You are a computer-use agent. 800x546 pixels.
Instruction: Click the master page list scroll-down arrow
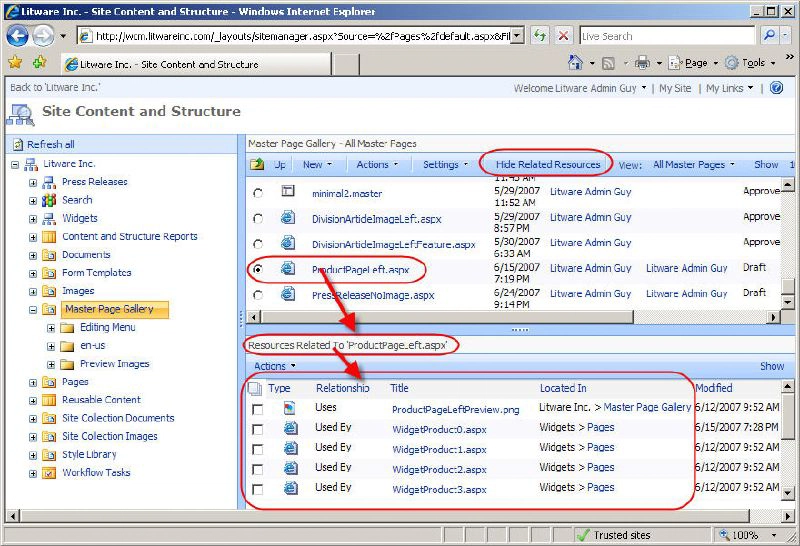click(x=787, y=303)
